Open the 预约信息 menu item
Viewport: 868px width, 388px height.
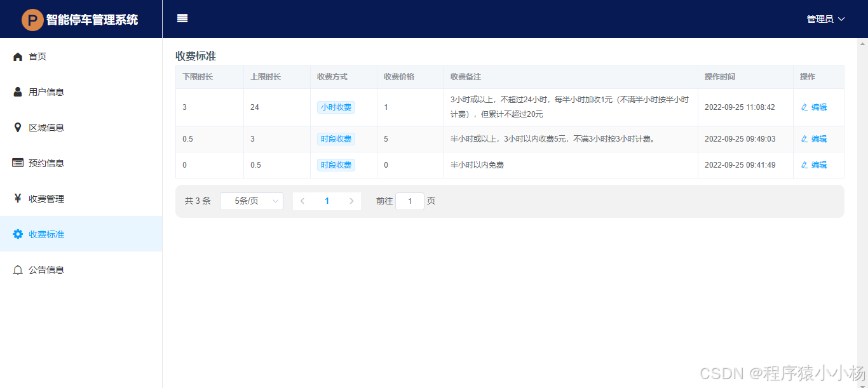click(81, 163)
